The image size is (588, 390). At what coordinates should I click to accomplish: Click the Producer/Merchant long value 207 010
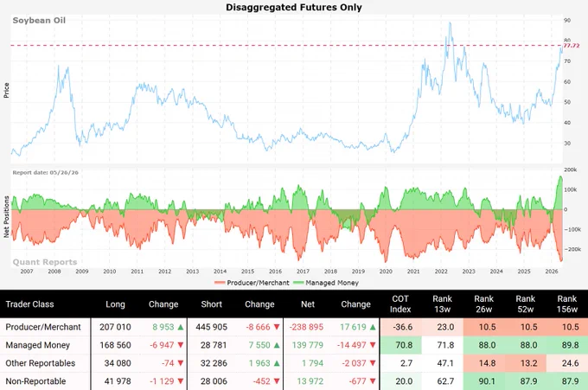(115, 327)
